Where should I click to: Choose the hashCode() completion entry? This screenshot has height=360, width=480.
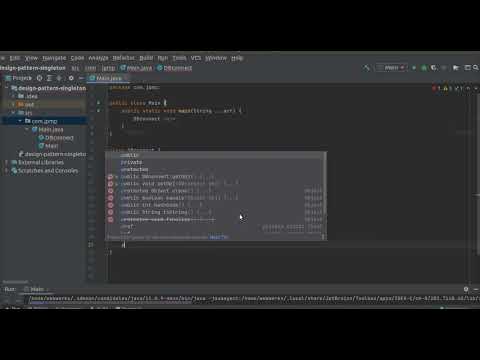(215, 205)
